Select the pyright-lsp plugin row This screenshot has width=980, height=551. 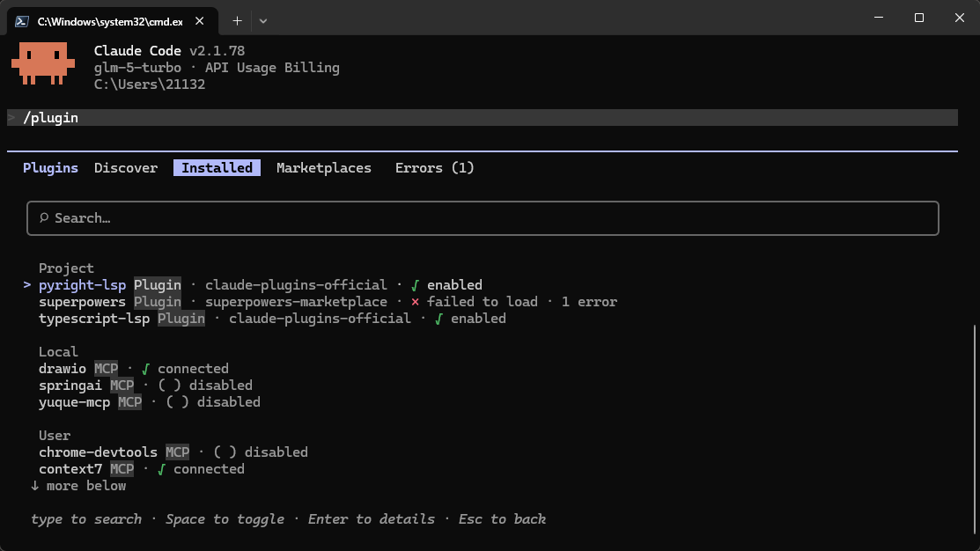(253, 285)
